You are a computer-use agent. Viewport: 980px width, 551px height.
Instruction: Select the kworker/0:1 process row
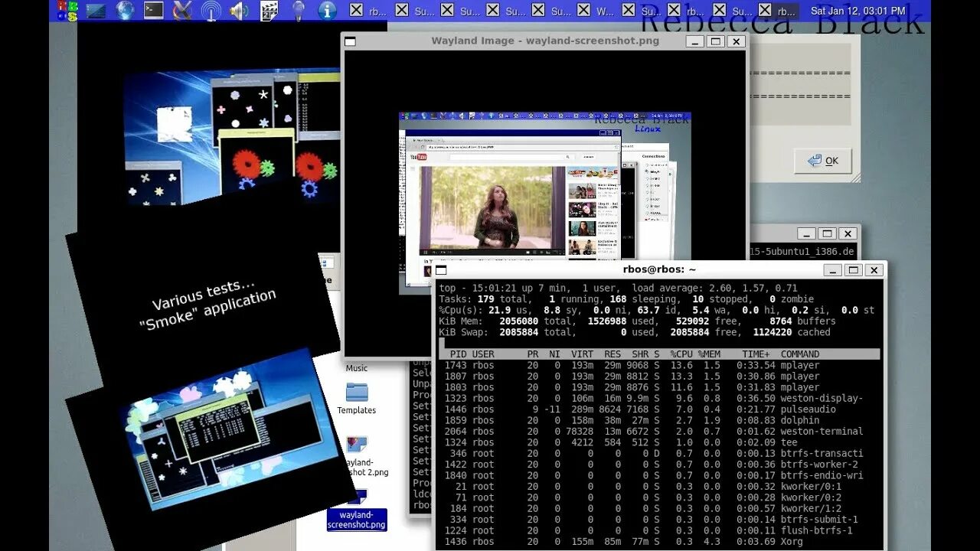(659, 487)
